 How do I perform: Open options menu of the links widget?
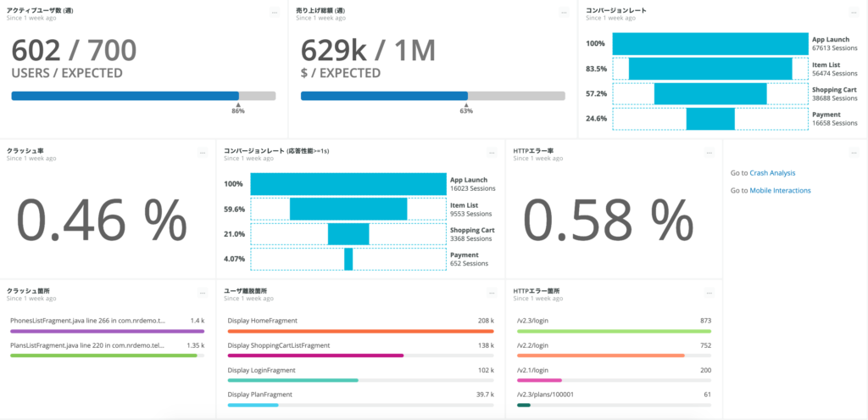pos(854,154)
